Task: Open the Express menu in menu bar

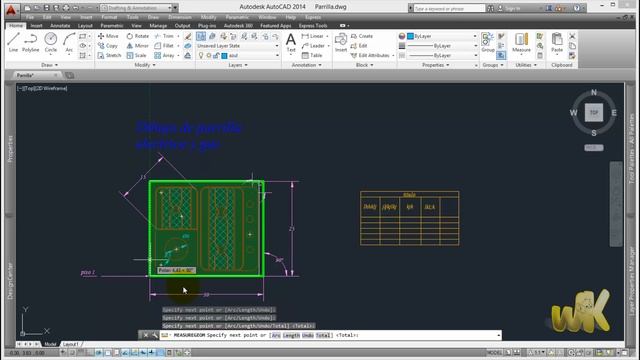Action: click(x=313, y=17)
